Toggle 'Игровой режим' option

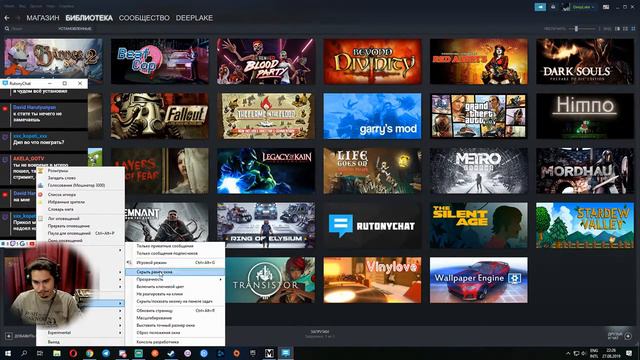coord(175,263)
